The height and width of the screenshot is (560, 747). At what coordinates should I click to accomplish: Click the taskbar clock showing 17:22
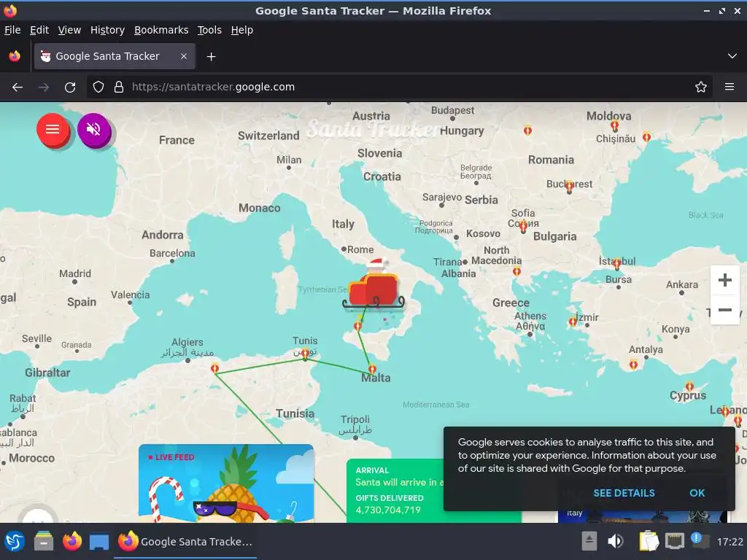729,542
